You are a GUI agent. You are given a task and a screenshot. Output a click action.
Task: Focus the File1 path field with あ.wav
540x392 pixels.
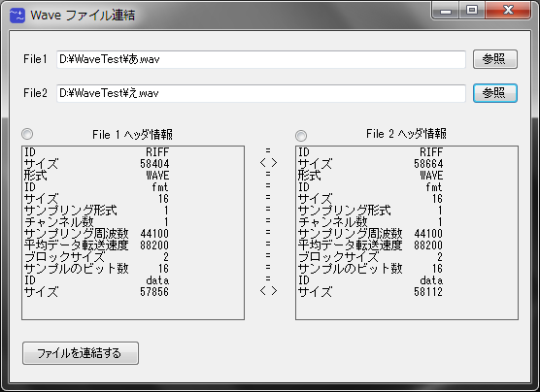(261, 59)
